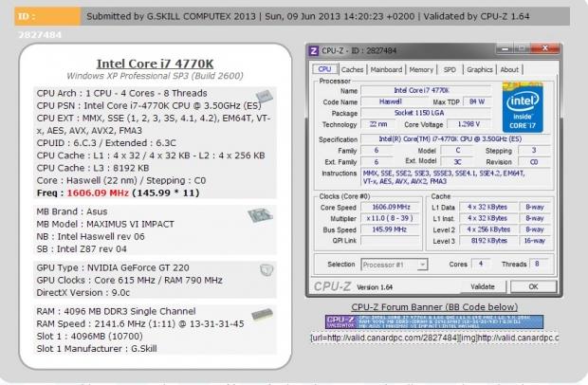The width and height of the screenshot is (588, 385).
Task: Click the Name field Intel Core i7 4770K
Action: point(426,90)
